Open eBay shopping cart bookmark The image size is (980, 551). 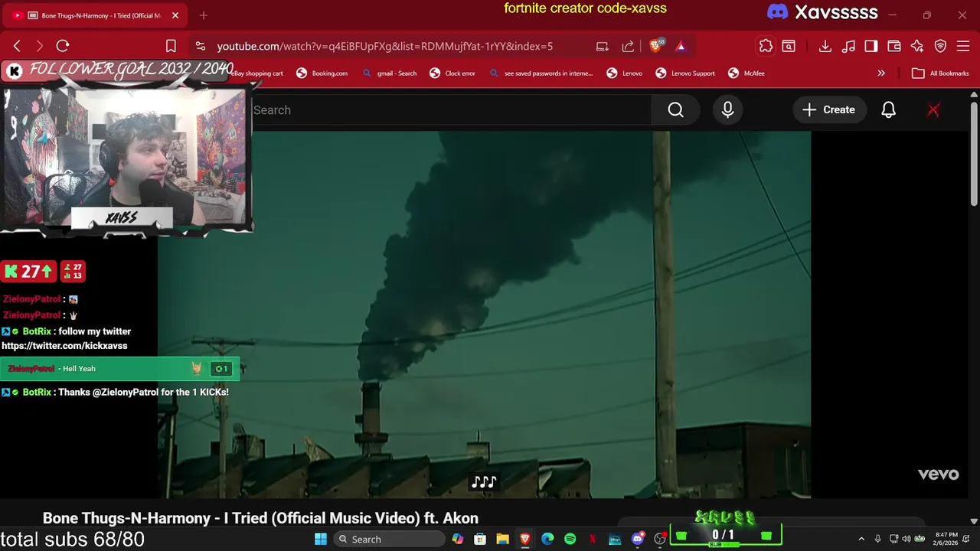coord(259,73)
